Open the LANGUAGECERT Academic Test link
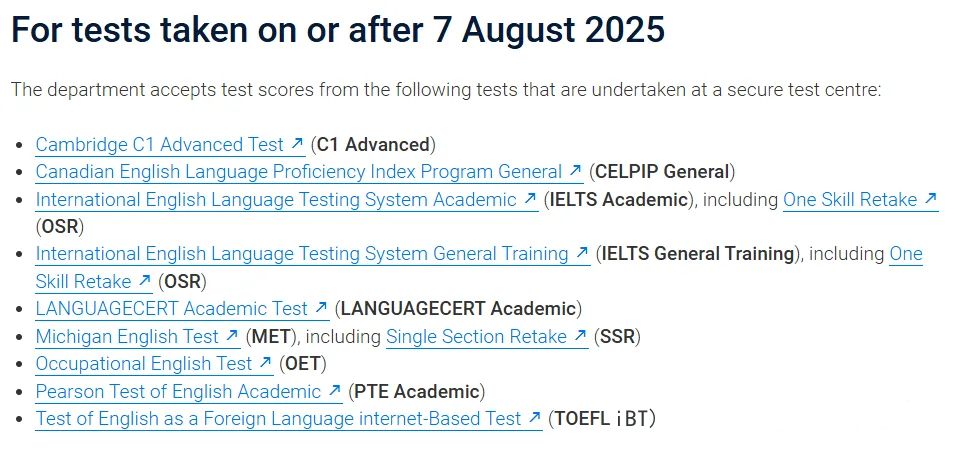This screenshot has width=954, height=452. click(171, 308)
